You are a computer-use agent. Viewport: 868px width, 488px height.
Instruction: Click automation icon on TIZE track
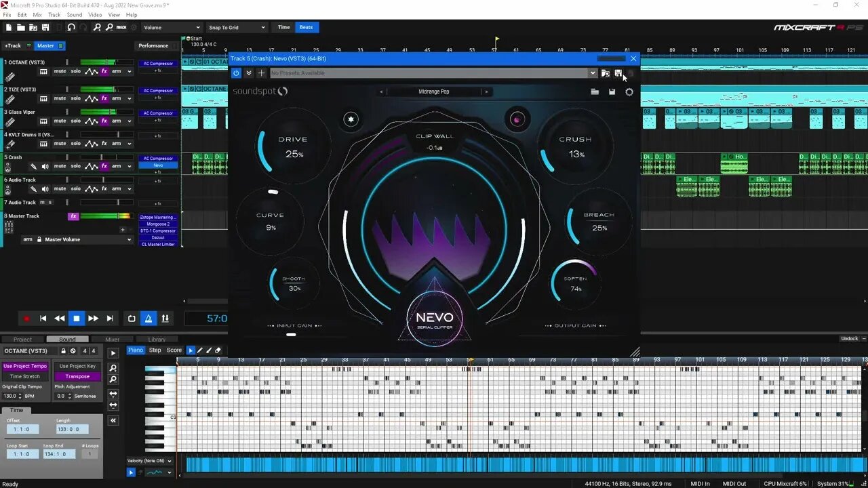pos(91,98)
